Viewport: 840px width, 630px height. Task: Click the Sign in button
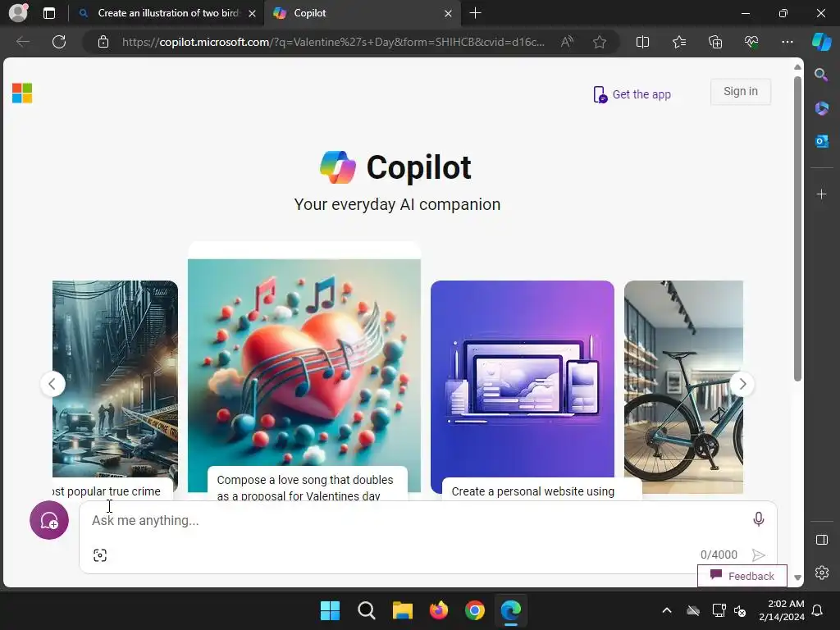point(741,92)
